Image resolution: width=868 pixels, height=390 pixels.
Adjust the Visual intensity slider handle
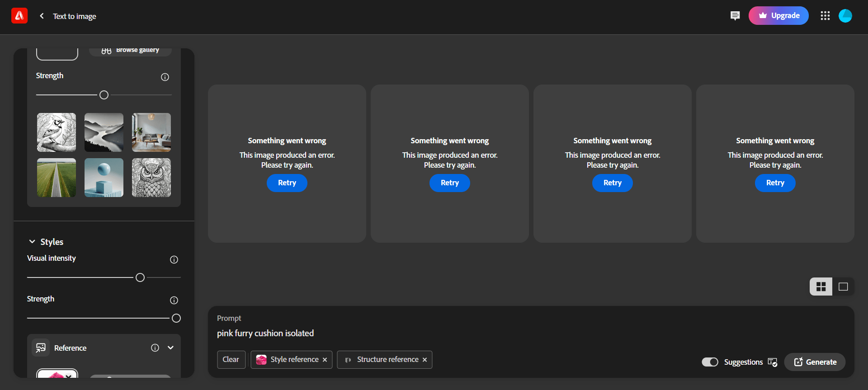pyautogui.click(x=140, y=277)
